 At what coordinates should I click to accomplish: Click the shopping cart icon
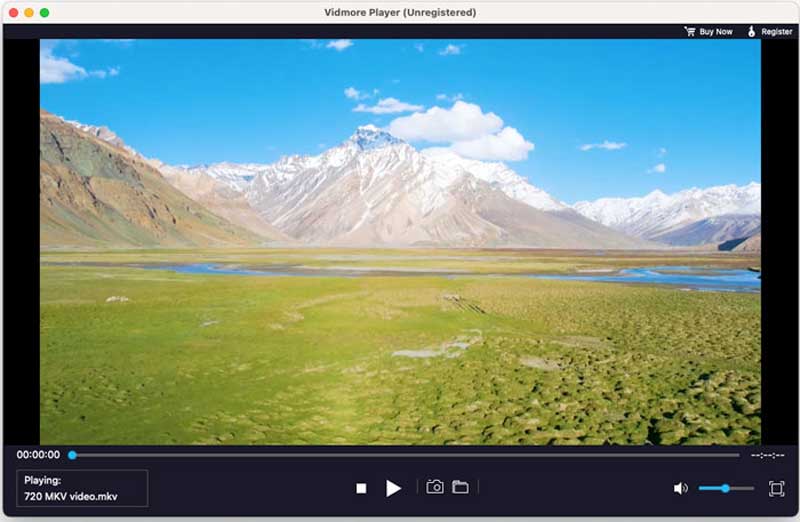coord(689,32)
